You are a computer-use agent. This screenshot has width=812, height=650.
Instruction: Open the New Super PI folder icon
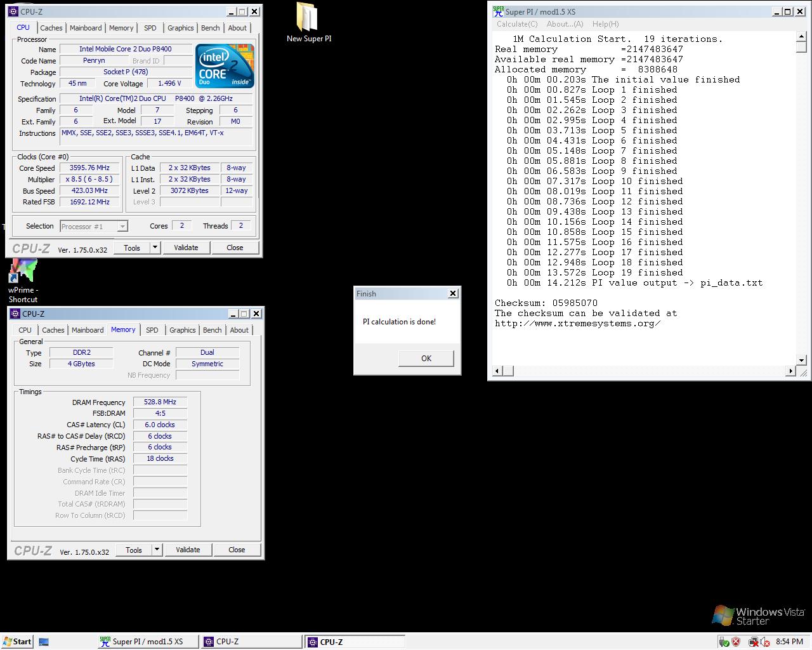(307, 18)
